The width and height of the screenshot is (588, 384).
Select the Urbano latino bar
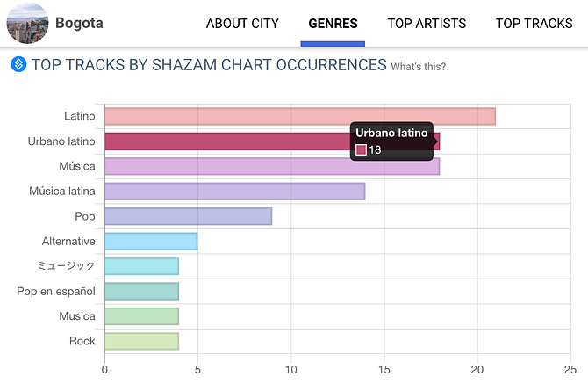(228, 141)
